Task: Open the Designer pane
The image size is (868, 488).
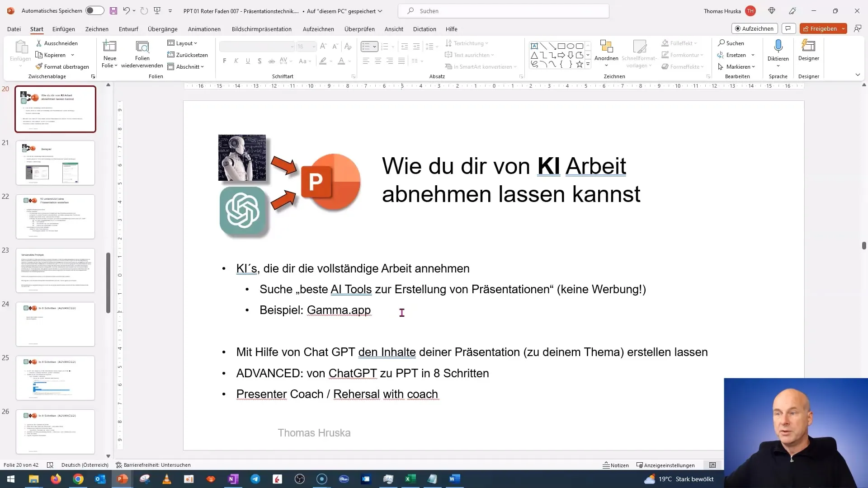Action: (x=809, y=51)
